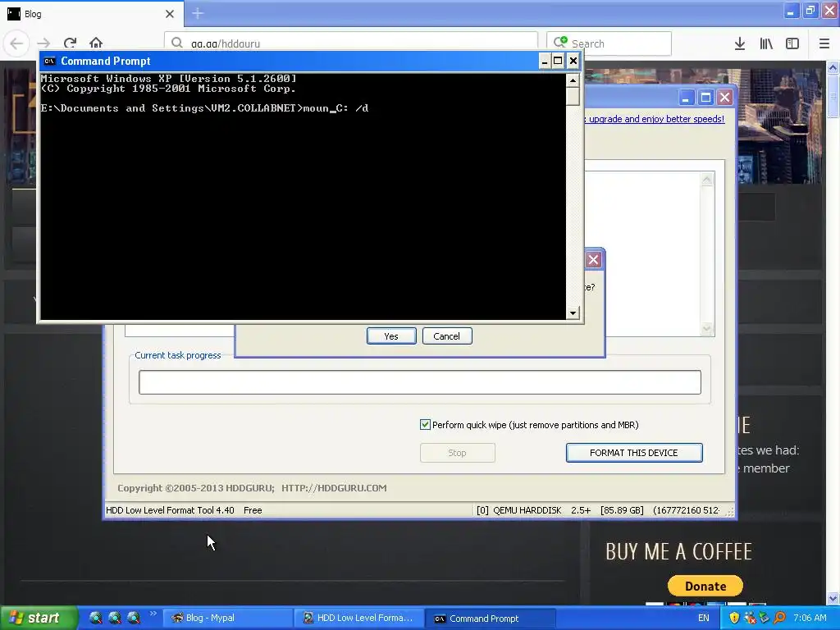Viewport: 840px width, 630px height.
Task: Click the search engine icon in Search box
Action: coord(560,42)
